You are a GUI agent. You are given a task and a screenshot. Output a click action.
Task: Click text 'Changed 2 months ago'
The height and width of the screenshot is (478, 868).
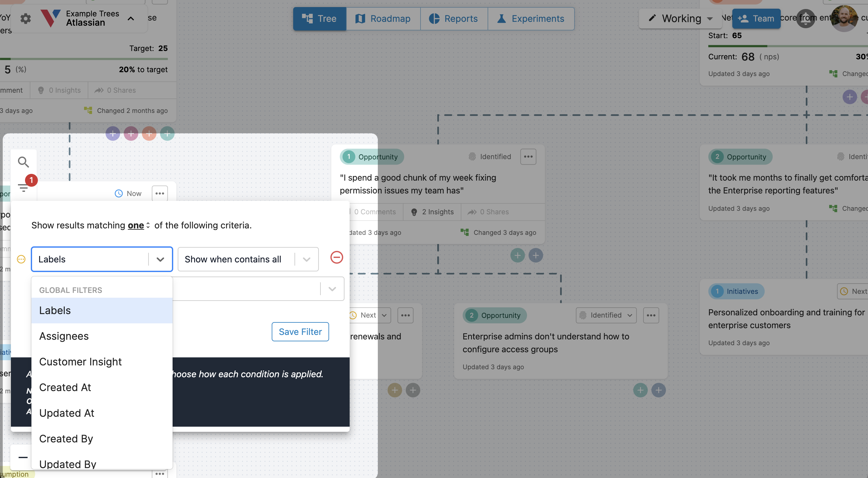pos(132,111)
